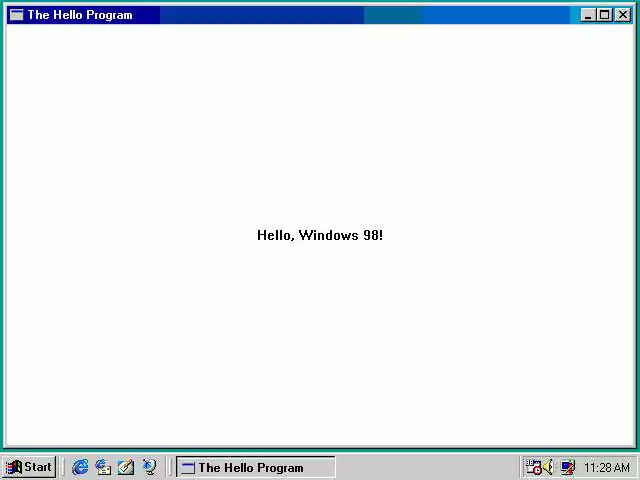Click The Hello Program title bar
This screenshot has width=640, height=480.
(x=300, y=15)
